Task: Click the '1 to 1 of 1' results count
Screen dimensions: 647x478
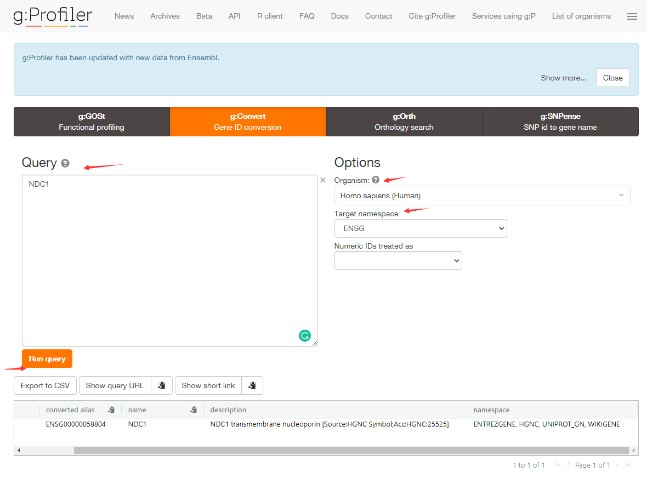Action: tap(529, 465)
